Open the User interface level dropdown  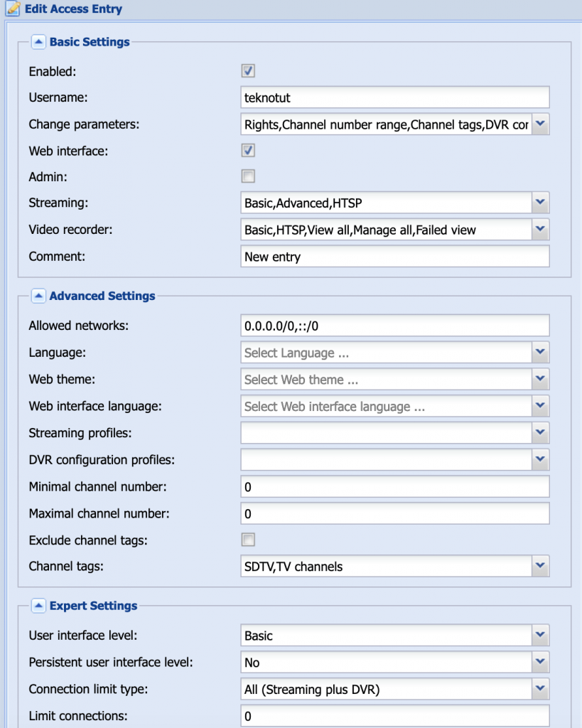tap(540, 636)
